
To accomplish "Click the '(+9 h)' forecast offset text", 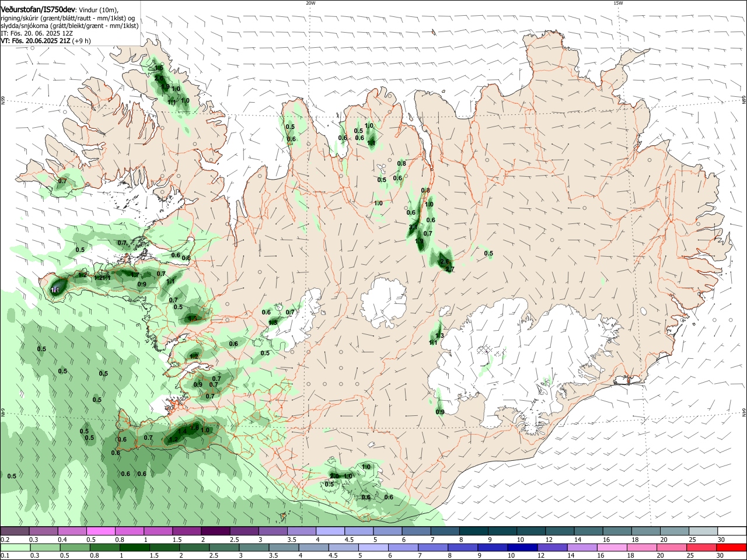I will [82, 41].
